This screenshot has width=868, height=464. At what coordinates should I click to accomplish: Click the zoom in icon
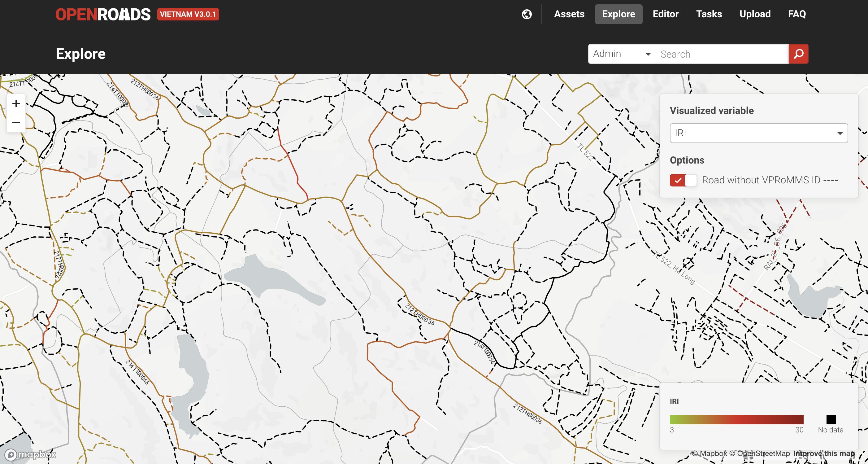coord(15,103)
